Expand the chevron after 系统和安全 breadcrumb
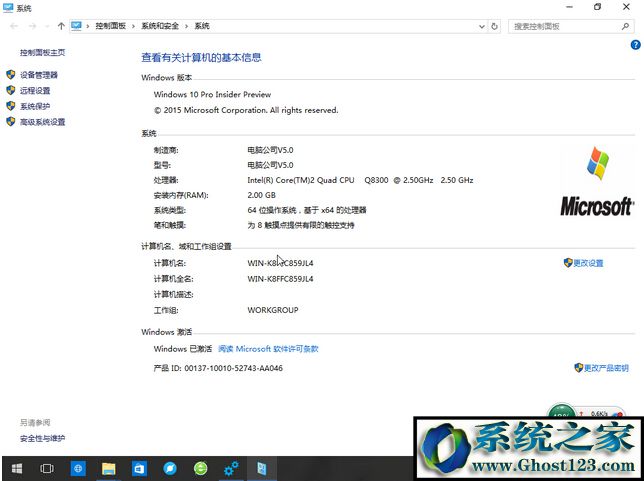644x481 pixels. (x=186, y=26)
